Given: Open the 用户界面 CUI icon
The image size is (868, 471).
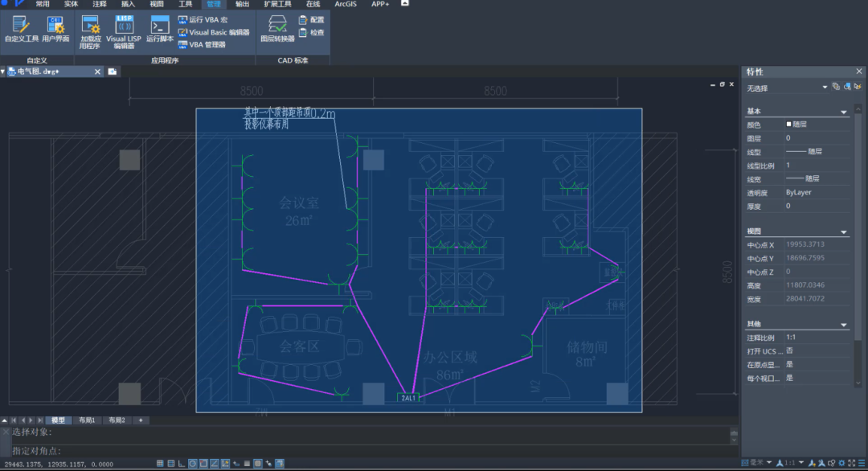Looking at the screenshot, I should 55,29.
